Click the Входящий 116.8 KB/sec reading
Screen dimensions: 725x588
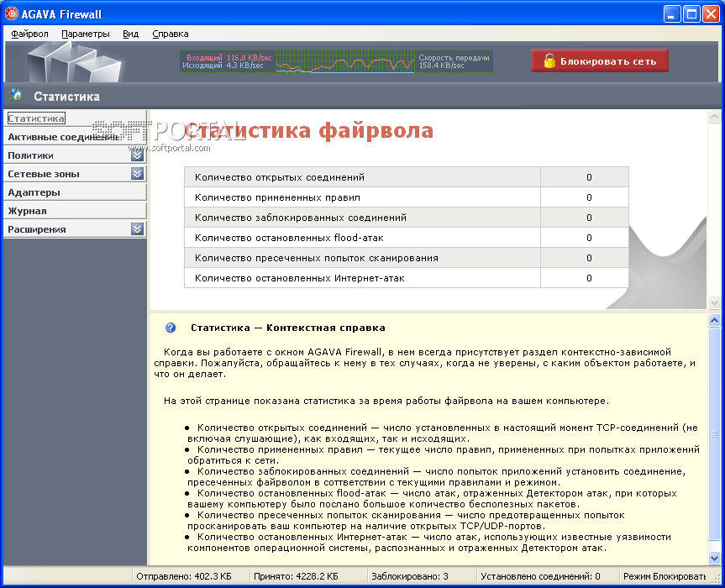[229, 58]
